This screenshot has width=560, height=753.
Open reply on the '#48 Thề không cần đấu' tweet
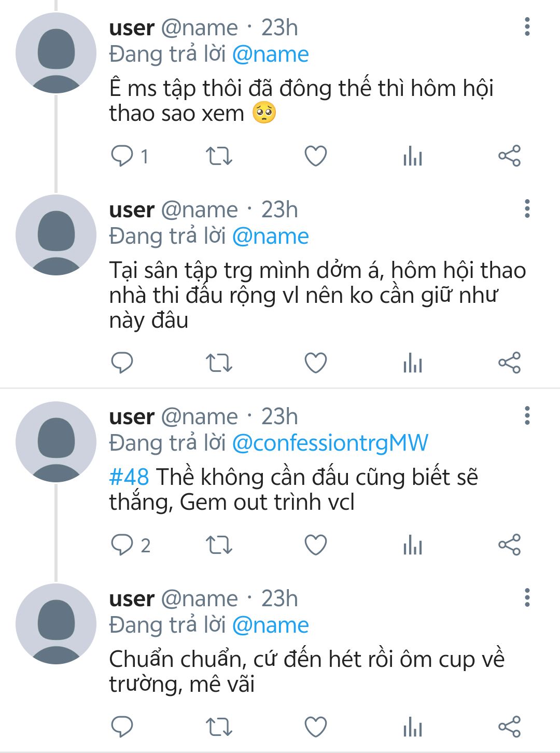(x=122, y=545)
